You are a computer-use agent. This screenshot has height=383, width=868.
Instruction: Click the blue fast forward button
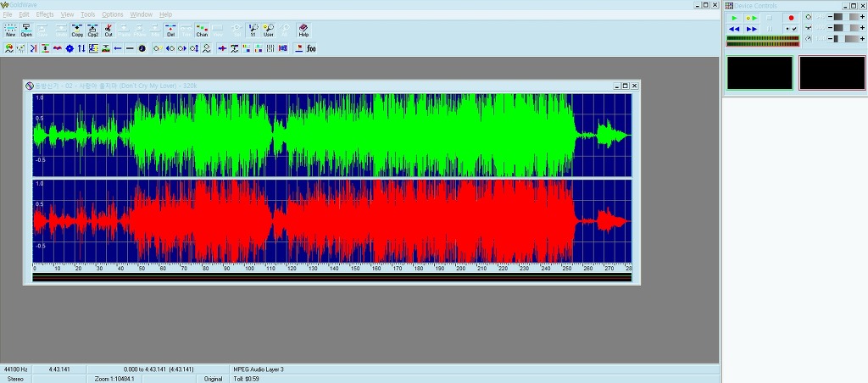click(x=751, y=28)
